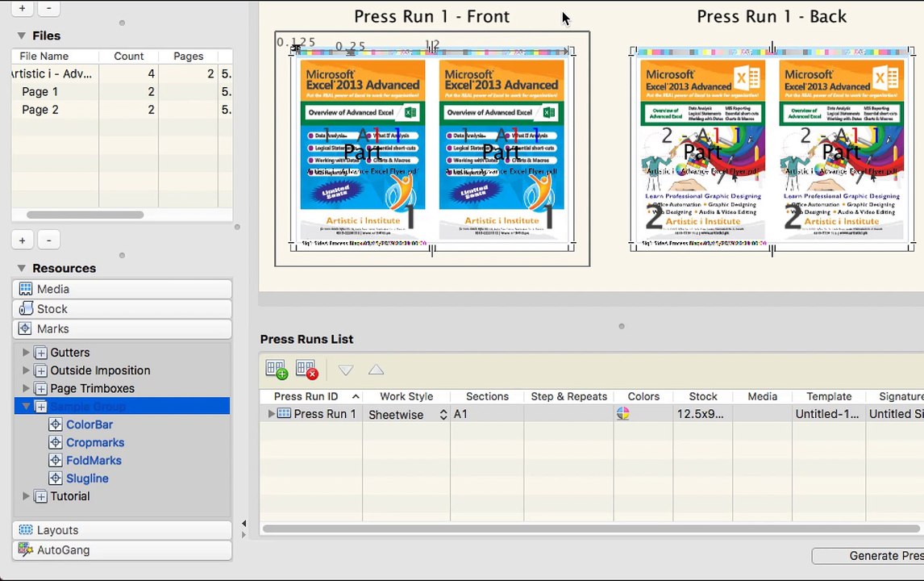Open the Layouts resources tab
Image resolution: width=924 pixels, height=581 pixels.
click(122, 529)
